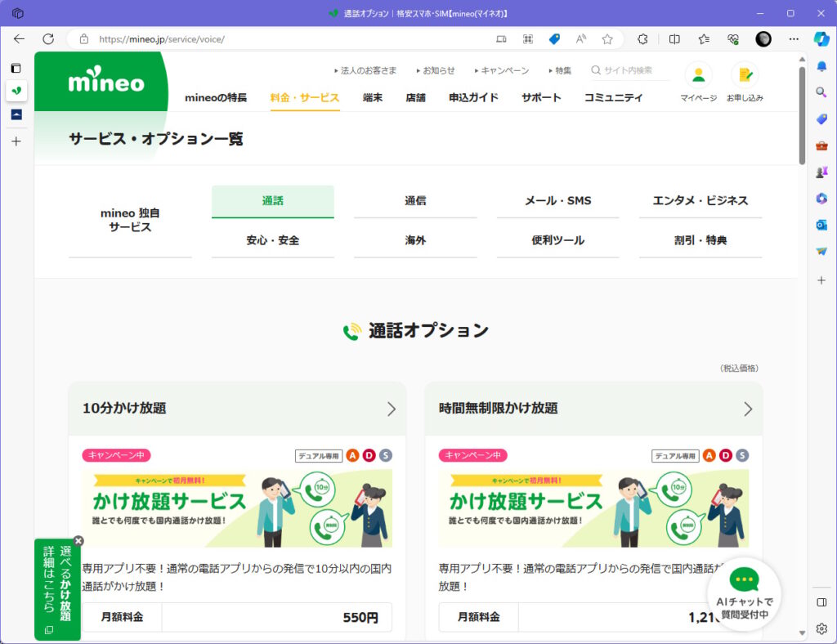The width and height of the screenshot is (837, 644).
Task: Follow the 法人のお客さま link
Action: pos(365,70)
